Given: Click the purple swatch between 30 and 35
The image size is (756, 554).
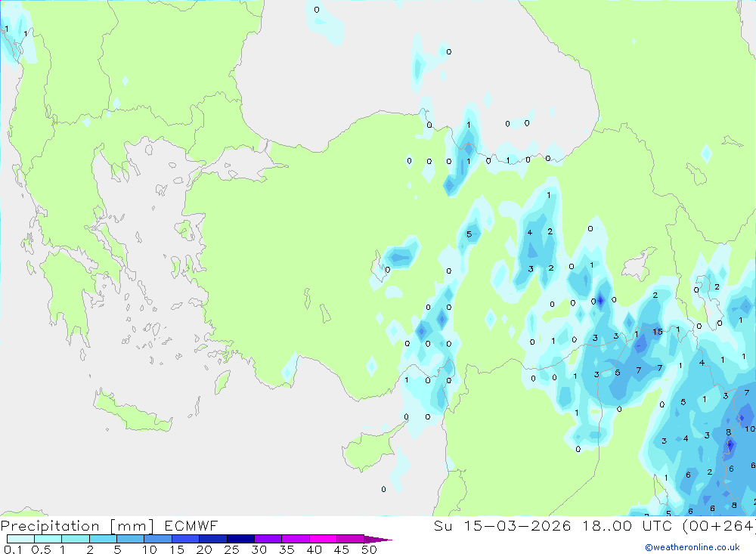Looking at the screenshot, I should pyautogui.click(x=268, y=539).
